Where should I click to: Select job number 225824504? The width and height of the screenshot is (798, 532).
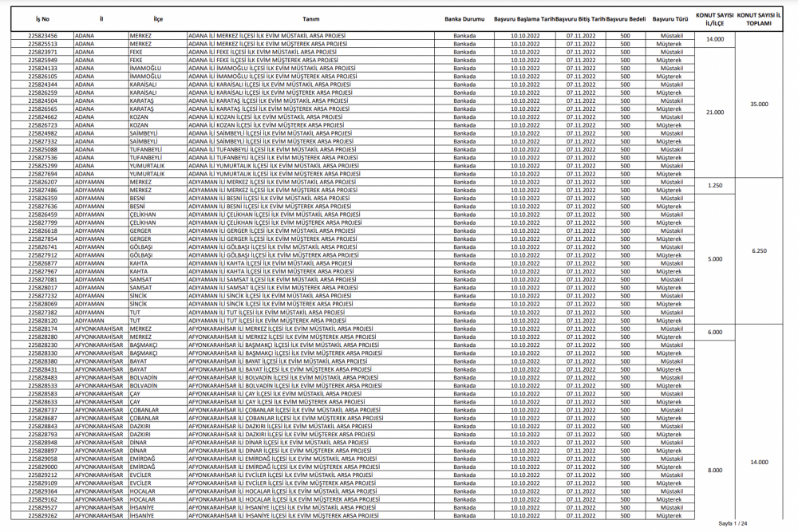(43, 101)
